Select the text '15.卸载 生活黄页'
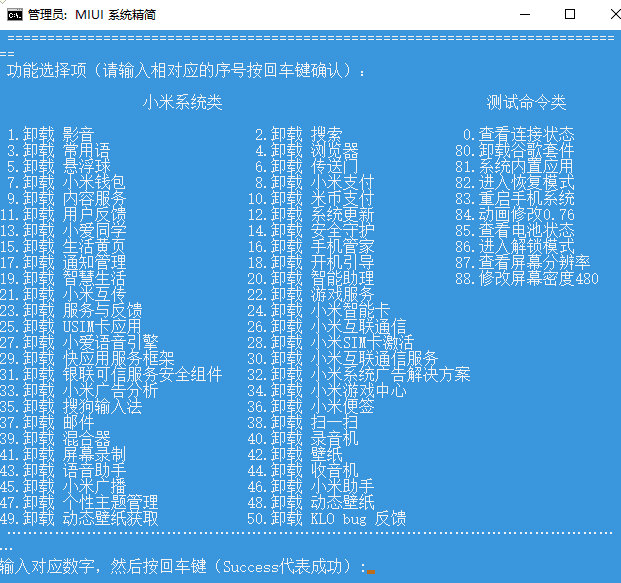This screenshot has height=583, width=621. point(63,247)
